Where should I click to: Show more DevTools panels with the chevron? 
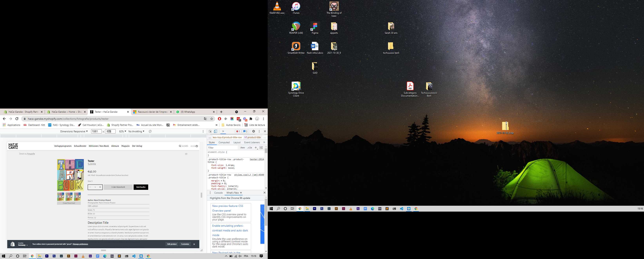223,131
